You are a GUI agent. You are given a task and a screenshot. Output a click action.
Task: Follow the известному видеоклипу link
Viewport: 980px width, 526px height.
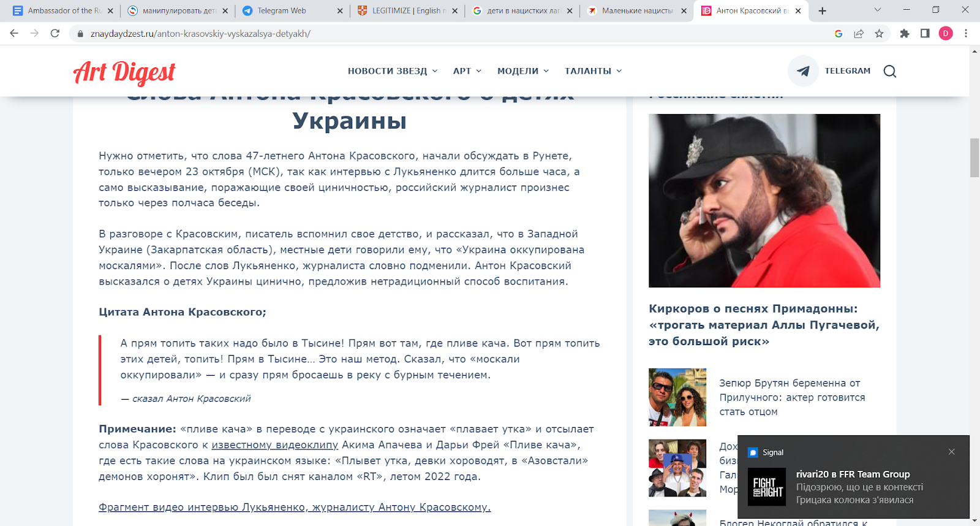coord(275,445)
